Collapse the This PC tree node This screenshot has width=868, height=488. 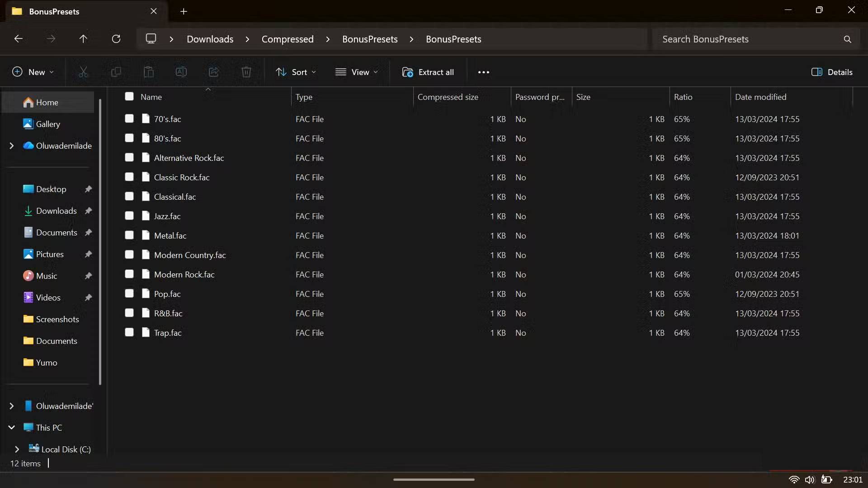click(x=12, y=427)
